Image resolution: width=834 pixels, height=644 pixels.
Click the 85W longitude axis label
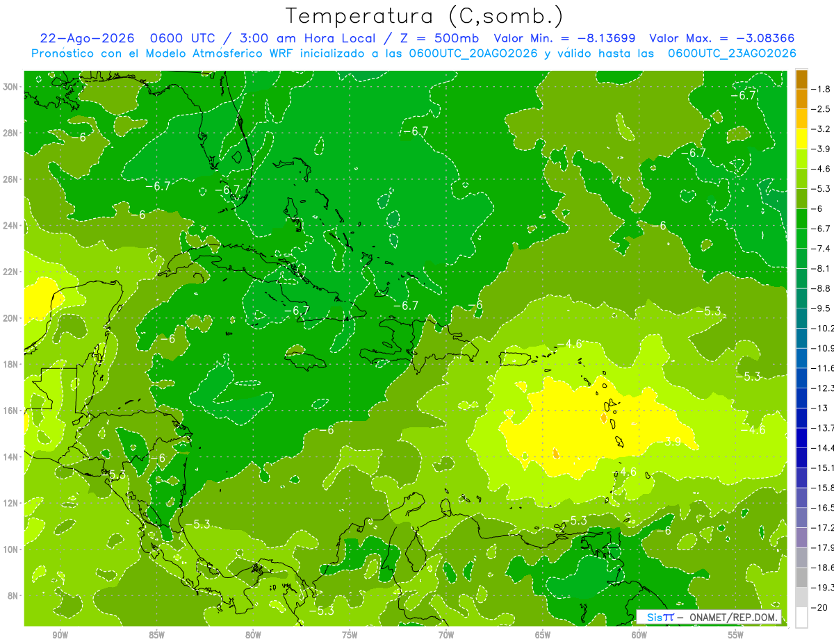156,635
